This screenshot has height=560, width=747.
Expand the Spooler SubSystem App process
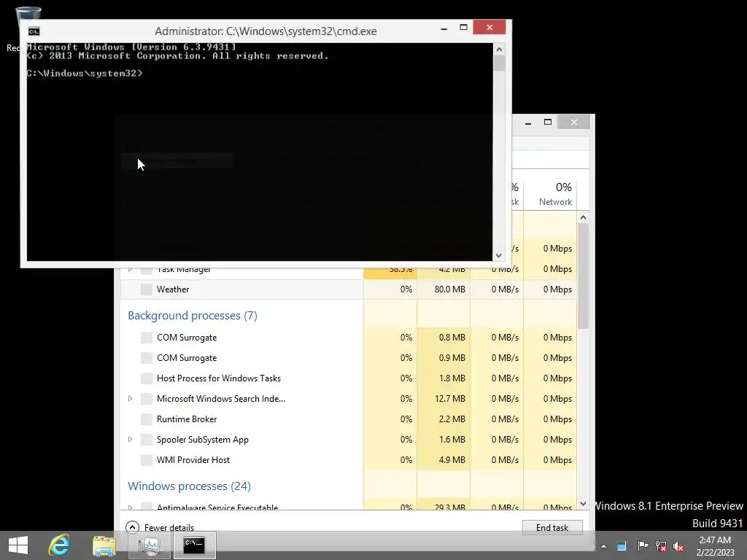[130, 440]
